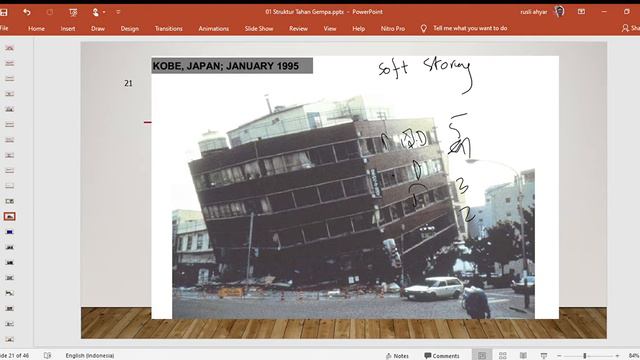640x360 pixels.
Task: Click the user profile picture
Action: click(560, 11)
